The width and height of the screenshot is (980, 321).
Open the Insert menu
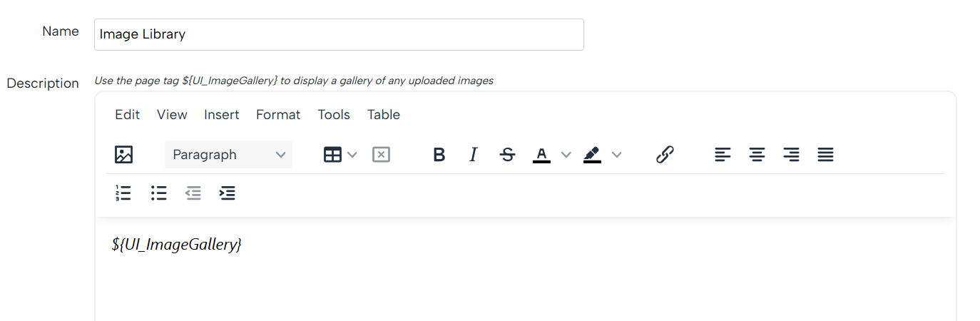tap(222, 115)
